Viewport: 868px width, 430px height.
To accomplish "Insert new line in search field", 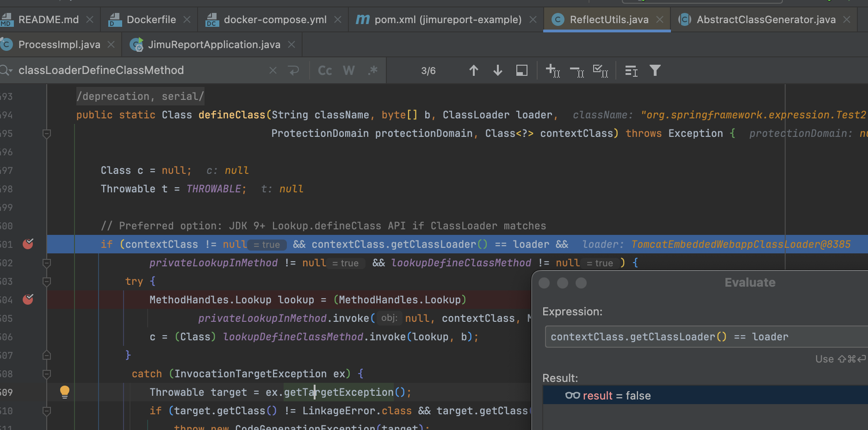I will [293, 70].
